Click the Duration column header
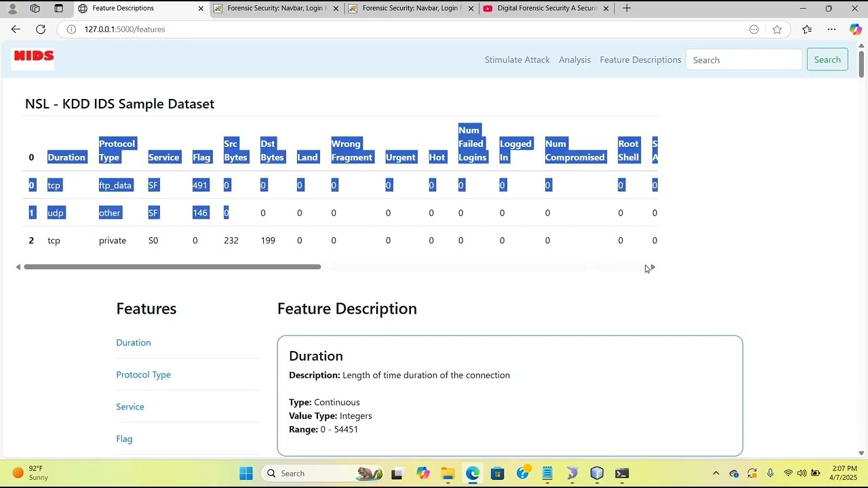 tap(66, 157)
